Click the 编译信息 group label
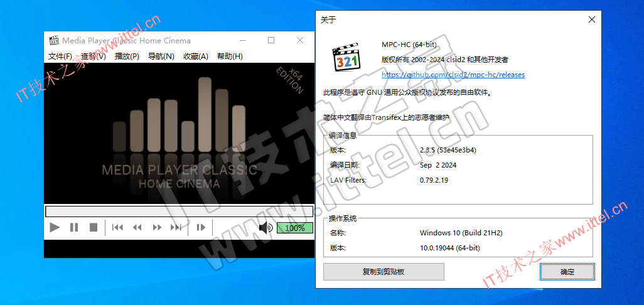The image size is (644, 305). pos(343,136)
